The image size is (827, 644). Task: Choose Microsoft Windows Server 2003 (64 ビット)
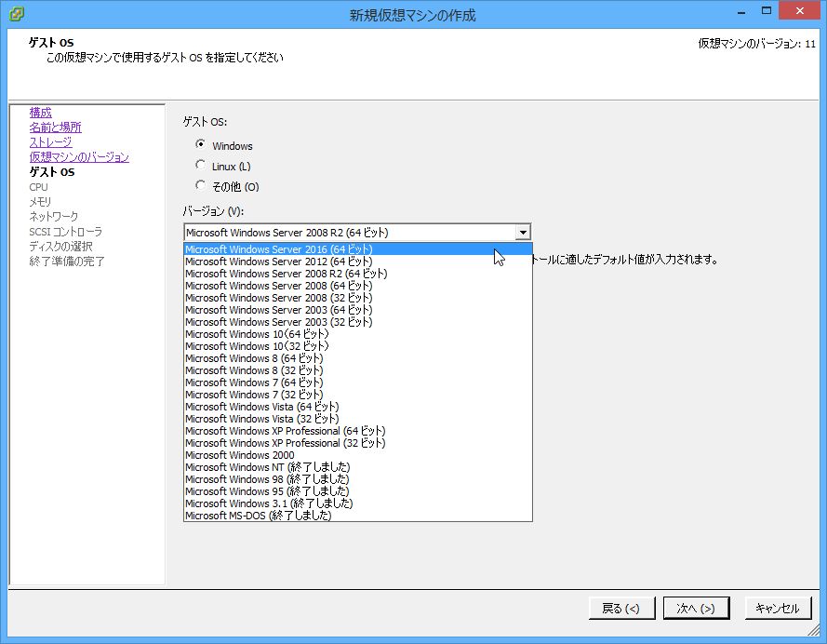357,310
